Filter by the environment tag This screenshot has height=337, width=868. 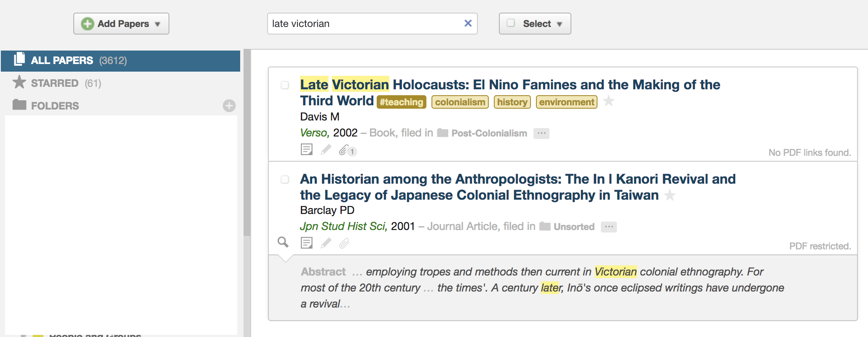[567, 102]
